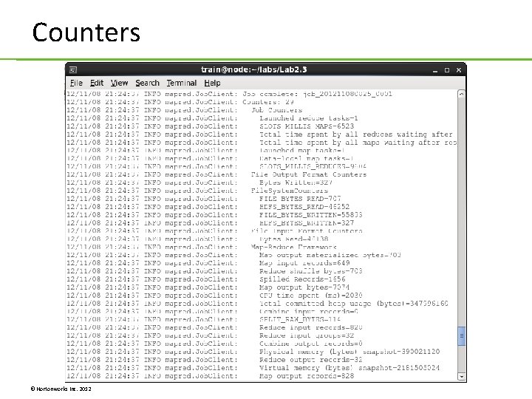This screenshot has height=399, width=532.
Task: Open the Help menu
Action: click(212, 83)
